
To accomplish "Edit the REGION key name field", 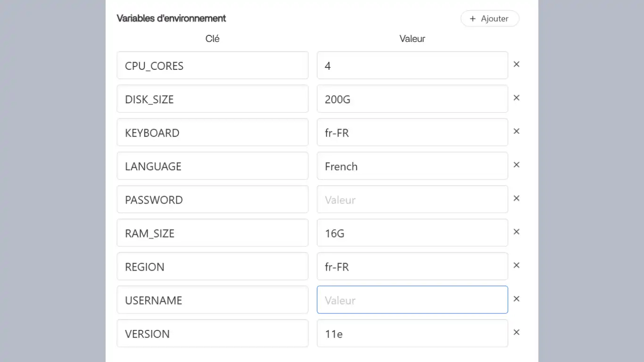I will click(212, 266).
